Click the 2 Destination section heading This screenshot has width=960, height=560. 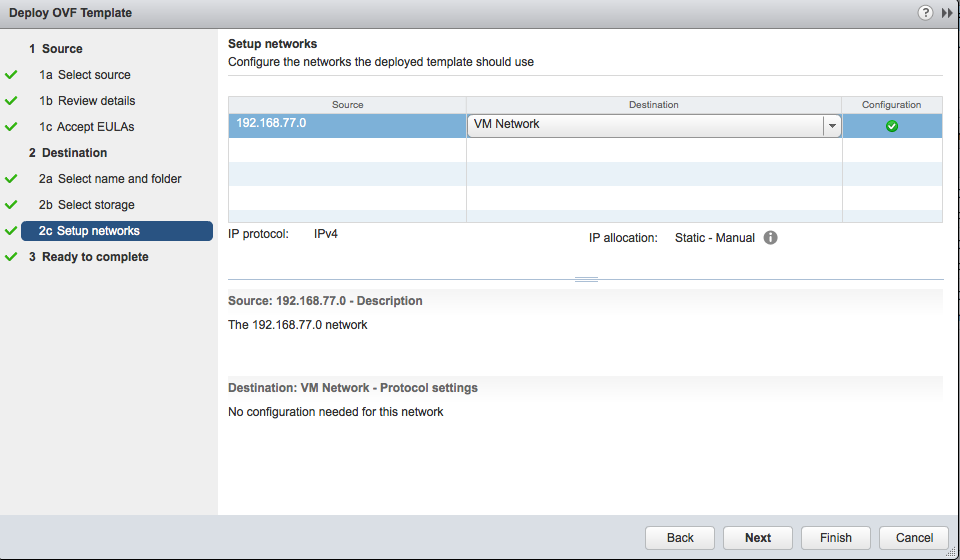[x=67, y=152]
